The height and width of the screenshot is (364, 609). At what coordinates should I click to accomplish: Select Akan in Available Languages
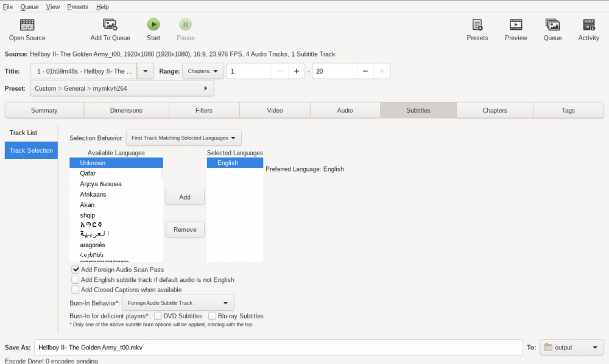click(116, 205)
